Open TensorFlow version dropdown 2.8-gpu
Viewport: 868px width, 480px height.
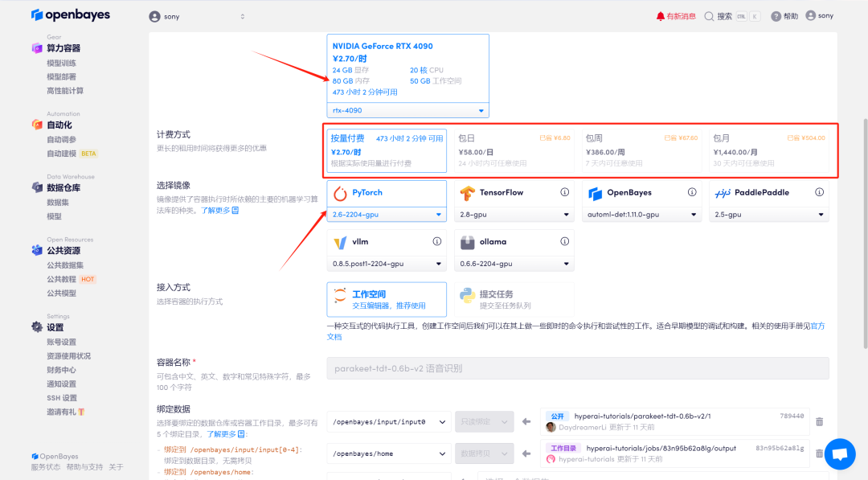click(514, 214)
